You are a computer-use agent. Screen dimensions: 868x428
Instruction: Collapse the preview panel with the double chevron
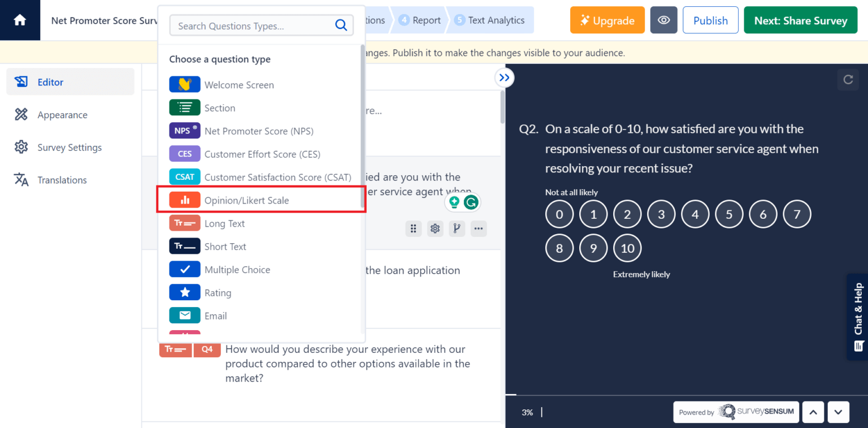(504, 77)
